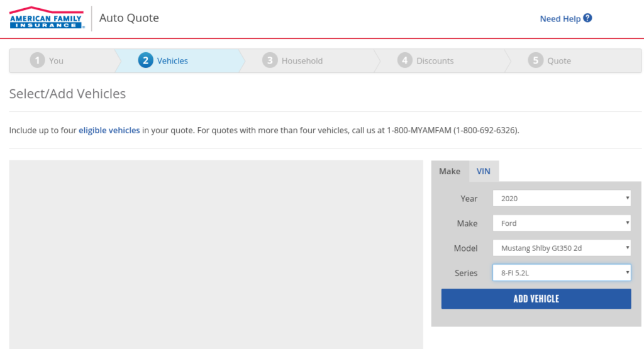The height and width of the screenshot is (349, 644).
Task: Select the Make tab
Action: 450,171
